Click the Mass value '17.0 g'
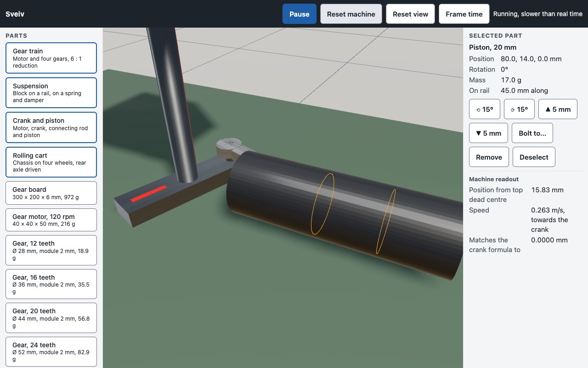The image size is (588, 368). pyautogui.click(x=512, y=80)
